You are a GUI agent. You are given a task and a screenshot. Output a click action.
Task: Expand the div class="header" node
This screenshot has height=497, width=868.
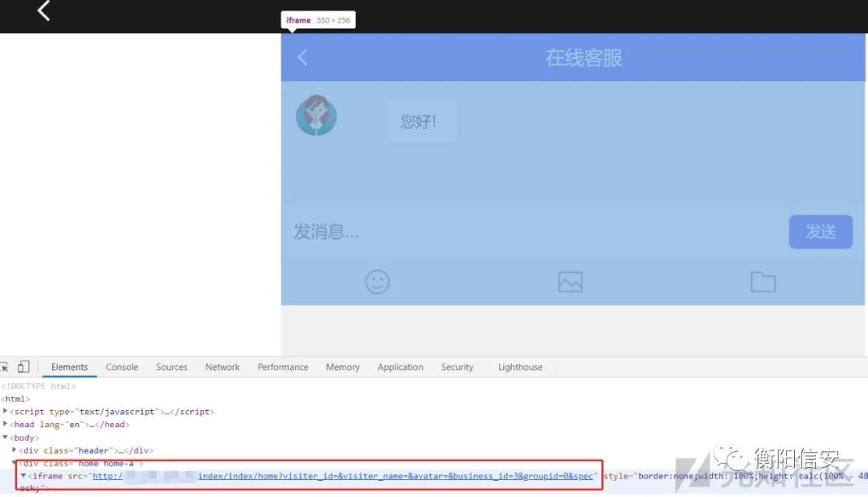tap(14, 450)
